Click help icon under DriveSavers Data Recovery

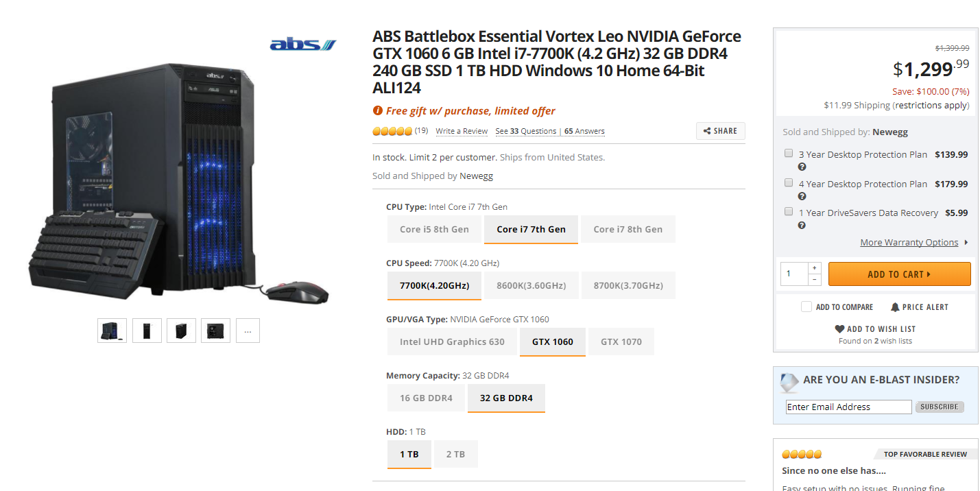click(x=802, y=226)
